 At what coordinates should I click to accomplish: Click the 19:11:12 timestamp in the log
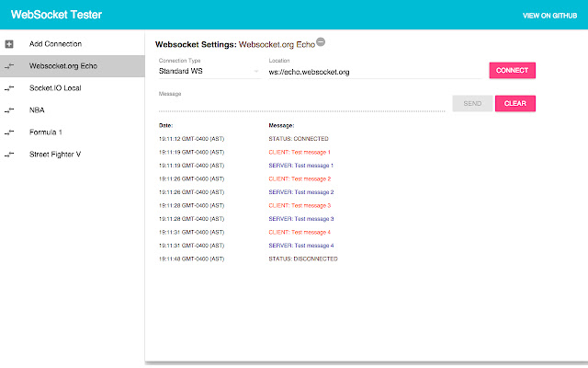point(191,139)
